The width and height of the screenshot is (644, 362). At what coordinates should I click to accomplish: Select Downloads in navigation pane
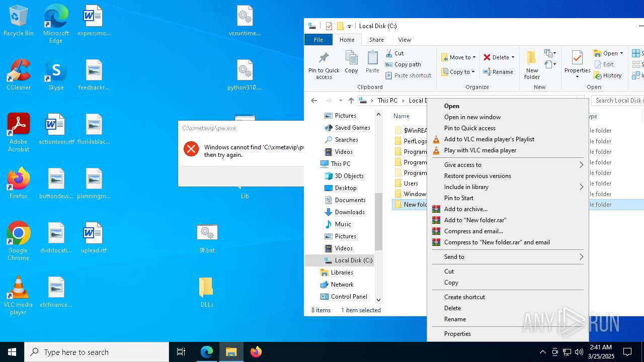[x=345, y=212]
